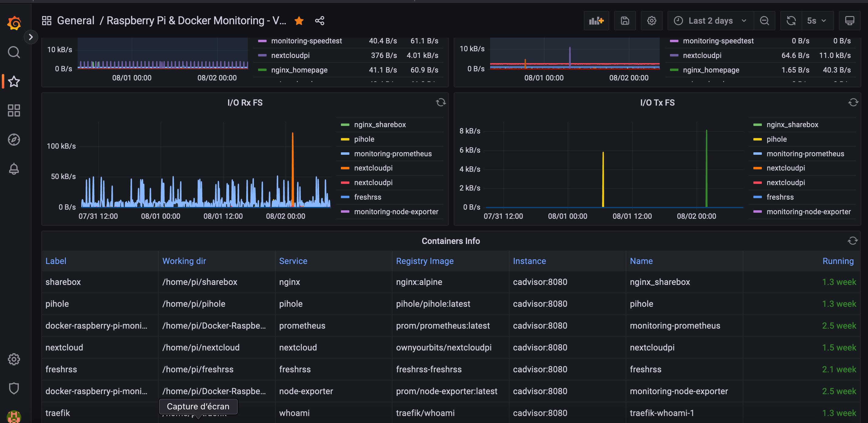
Task: Click nginx_sharebox green color swatch in Rx legend
Action: click(345, 125)
